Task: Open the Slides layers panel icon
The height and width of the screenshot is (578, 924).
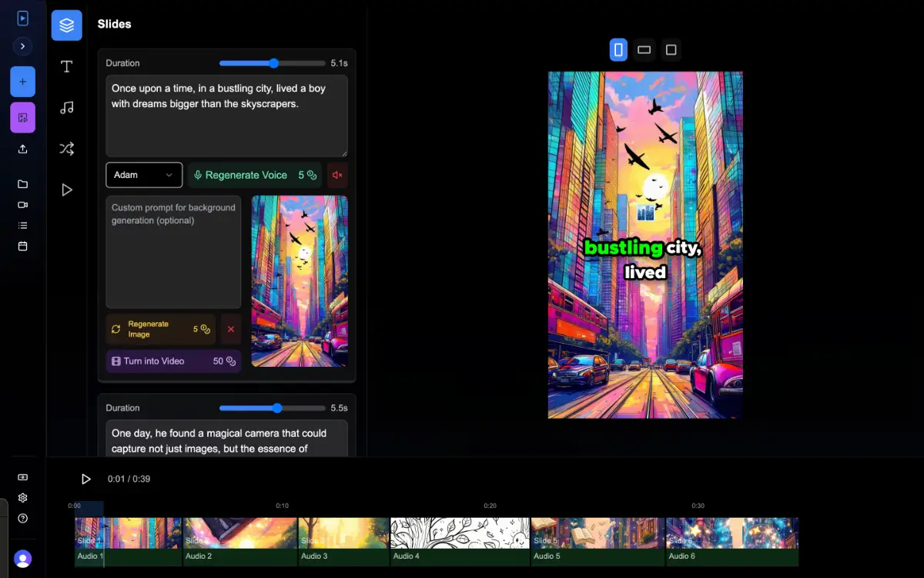Action: click(x=67, y=25)
